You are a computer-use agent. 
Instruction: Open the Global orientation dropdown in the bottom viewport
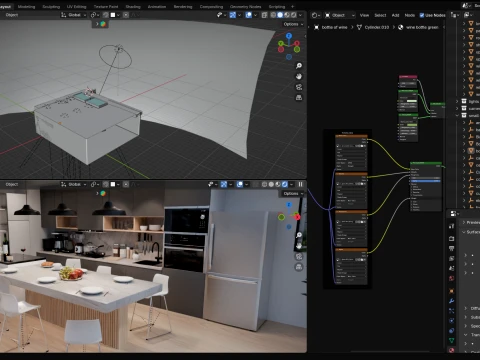coord(74,184)
